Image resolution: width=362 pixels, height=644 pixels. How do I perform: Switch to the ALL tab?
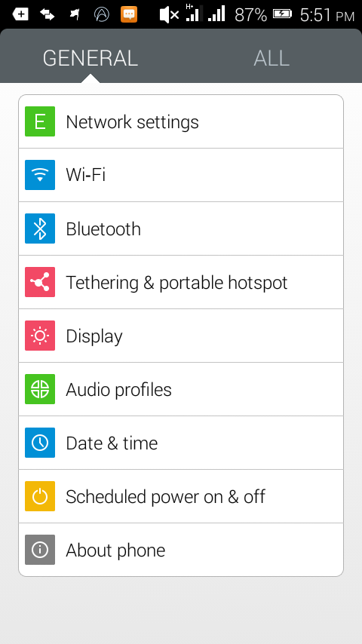click(x=271, y=58)
